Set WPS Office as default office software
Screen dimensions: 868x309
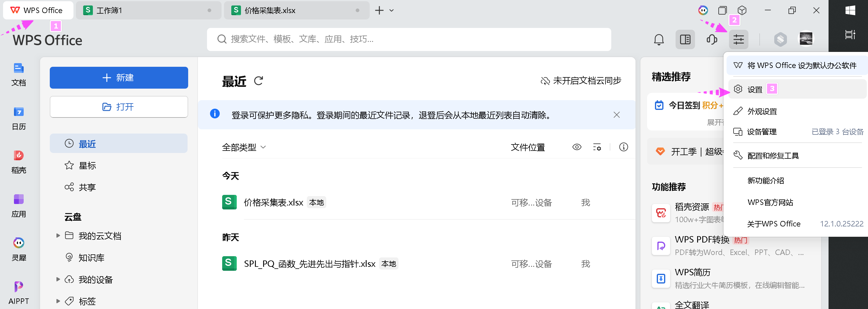[x=797, y=65]
